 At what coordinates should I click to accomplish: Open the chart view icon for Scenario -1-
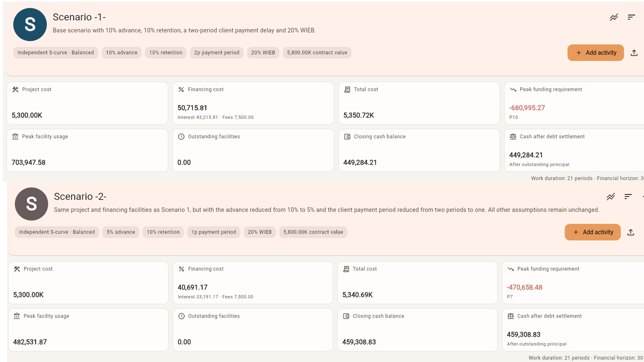(x=614, y=18)
